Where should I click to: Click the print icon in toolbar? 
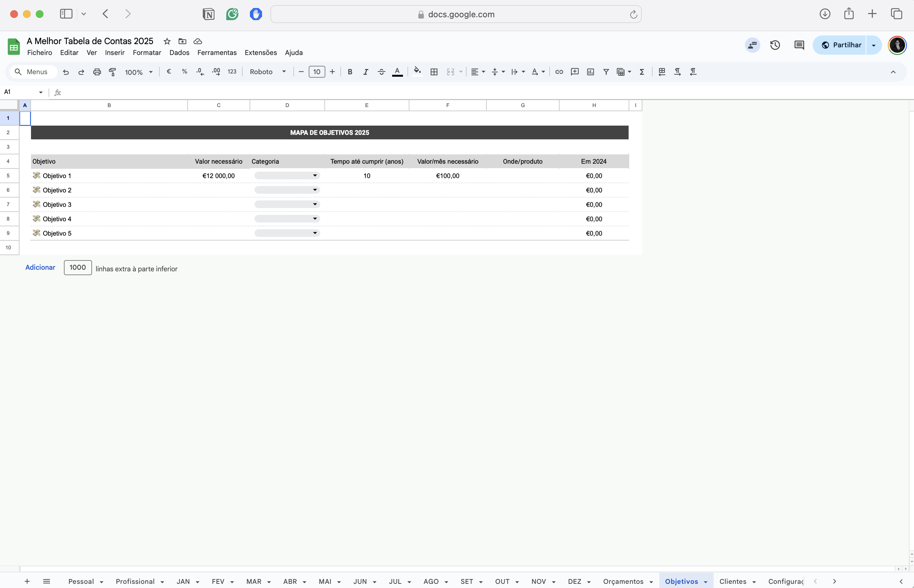point(97,72)
